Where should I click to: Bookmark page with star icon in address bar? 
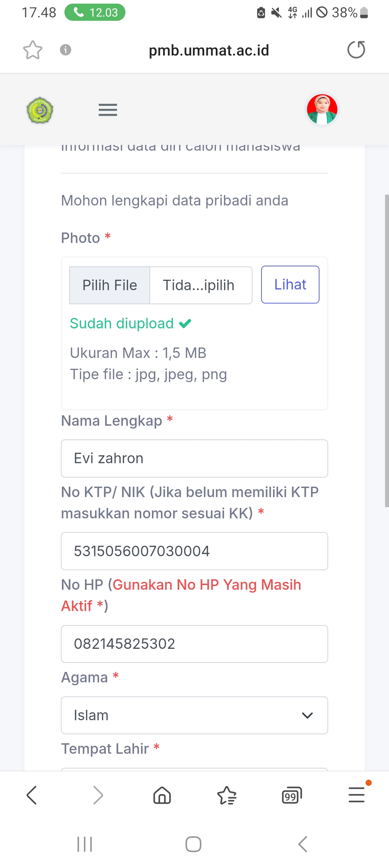coord(33,50)
